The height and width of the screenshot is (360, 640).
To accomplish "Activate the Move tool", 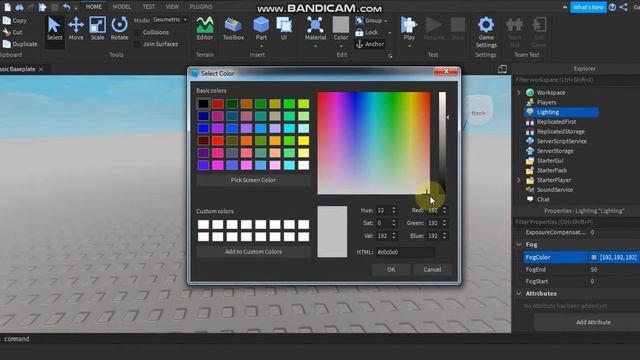I will (76, 29).
